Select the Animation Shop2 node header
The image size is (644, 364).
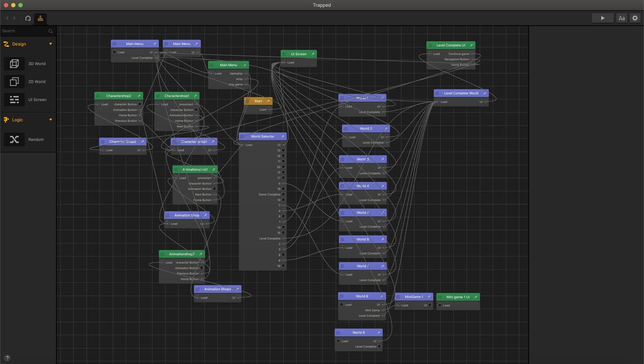tap(217, 289)
